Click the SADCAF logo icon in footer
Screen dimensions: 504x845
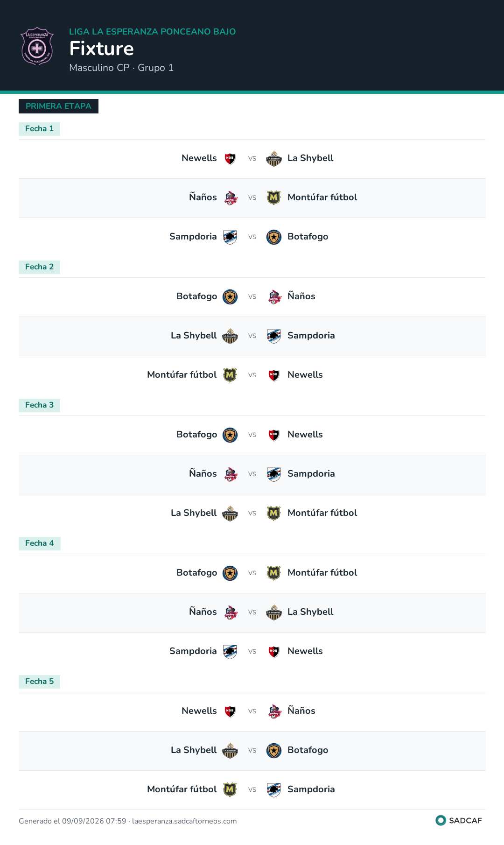[x=441, y=820]
